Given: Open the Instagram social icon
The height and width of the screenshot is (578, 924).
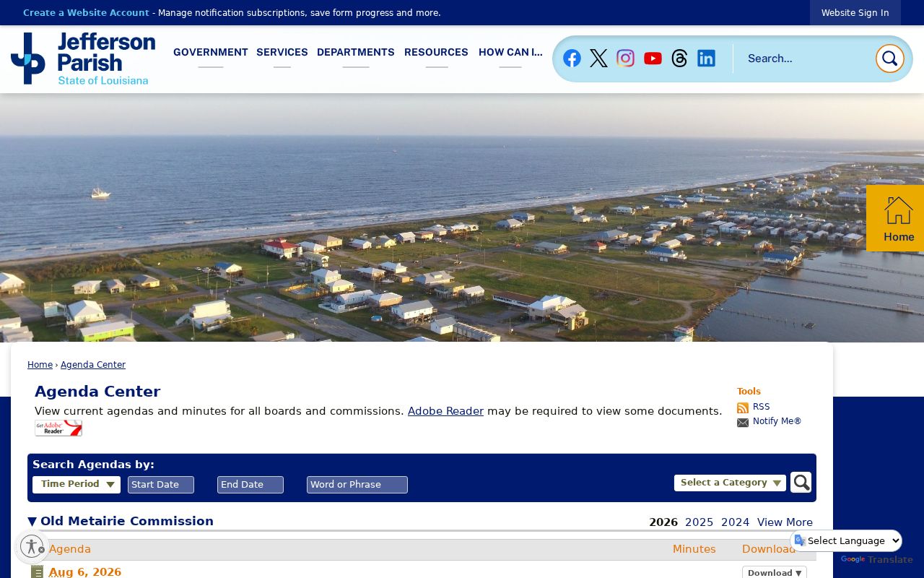Looking at the screenshot, I should (625, 59).
